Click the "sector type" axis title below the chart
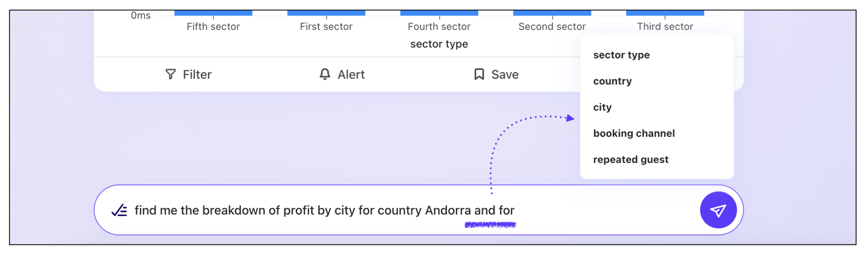 pyautogui.click(x=439, y=44)
